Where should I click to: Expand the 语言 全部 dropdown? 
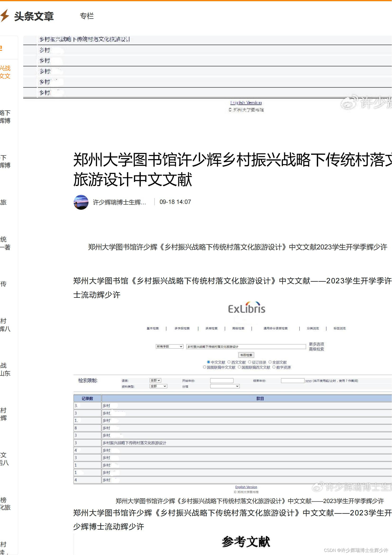click(x=155, y=380)
